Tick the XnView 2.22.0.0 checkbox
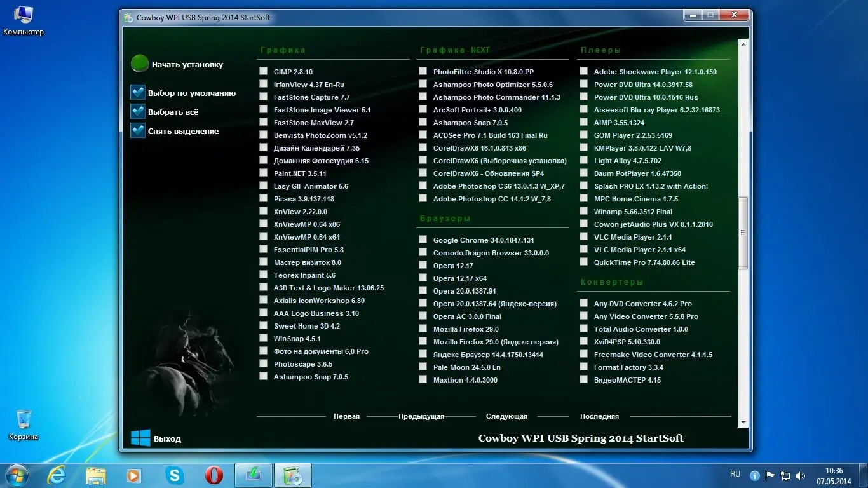The height and width of the screenshot is (488, 868). pyautogui.click(x=263, y=211)
